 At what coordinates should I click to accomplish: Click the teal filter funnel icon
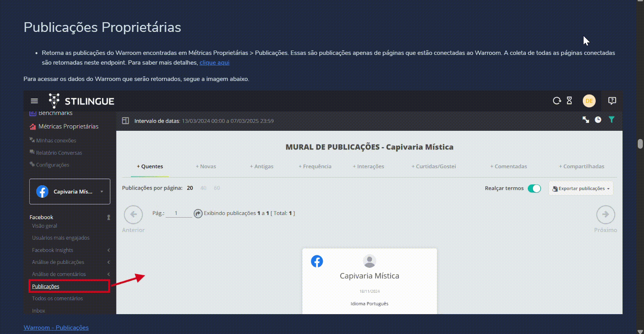point(611,120)
